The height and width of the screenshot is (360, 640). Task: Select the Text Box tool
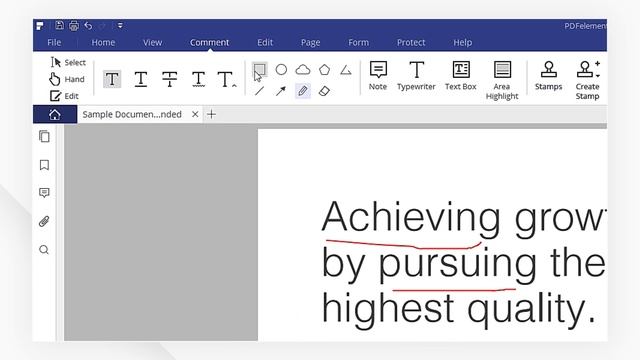[461, 76]
